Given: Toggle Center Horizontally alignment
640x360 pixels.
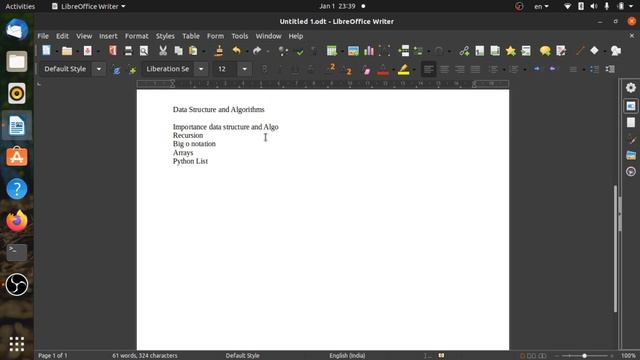Looking at the screenshot, I should (x=444, y=69).
